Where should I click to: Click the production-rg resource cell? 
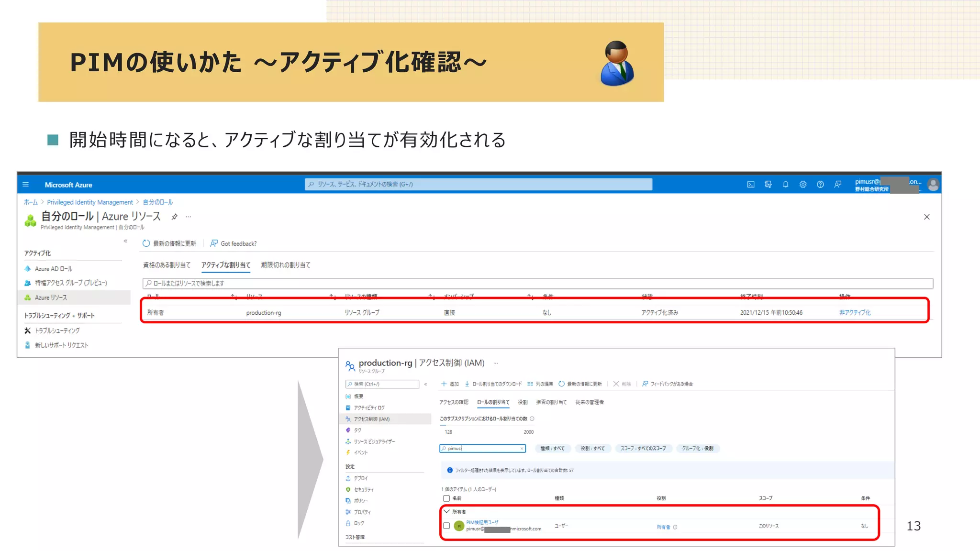click(264, 313)
